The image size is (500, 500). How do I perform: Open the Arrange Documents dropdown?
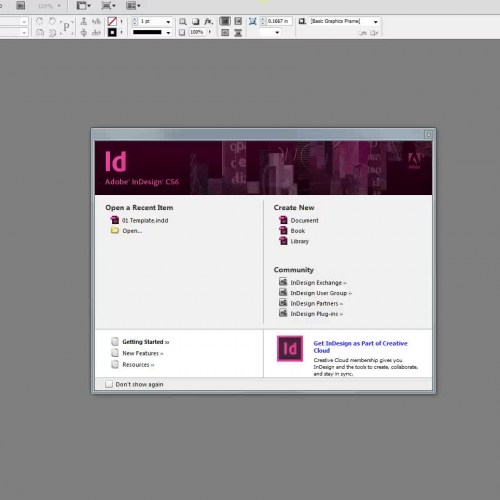133,6
